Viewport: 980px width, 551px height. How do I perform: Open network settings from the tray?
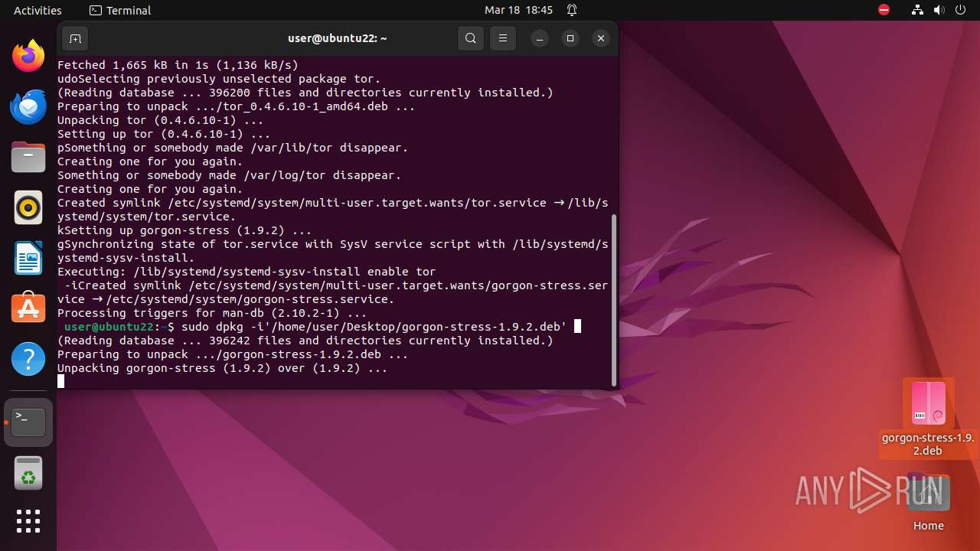[x=917, y=10]
